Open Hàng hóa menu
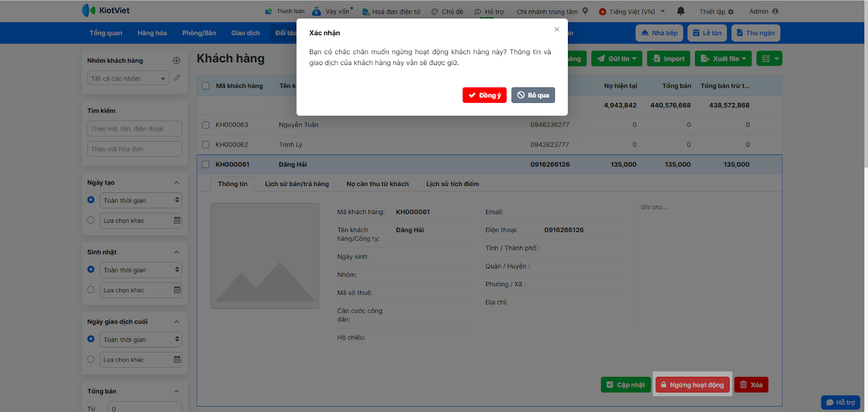Viewport: 868px width, 412px height. tap(152, 33)
